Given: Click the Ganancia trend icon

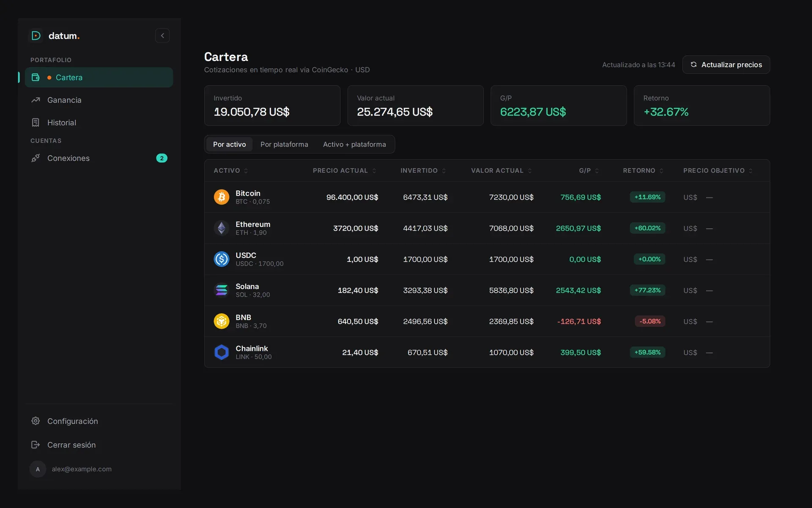Looking at the screenshot, I should 36,100.
